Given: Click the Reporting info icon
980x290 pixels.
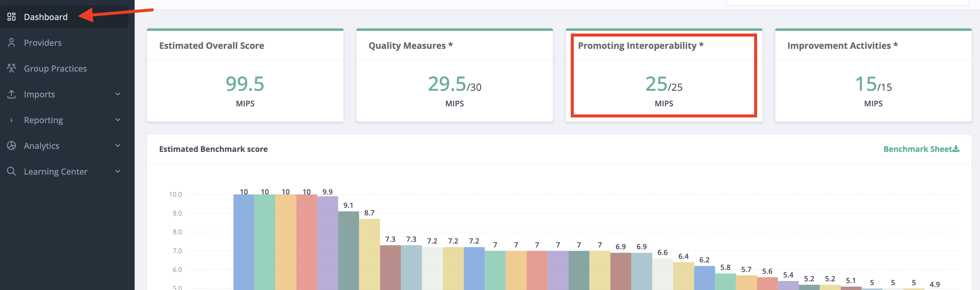Looking at the screenshot, I should coord(11,120).
